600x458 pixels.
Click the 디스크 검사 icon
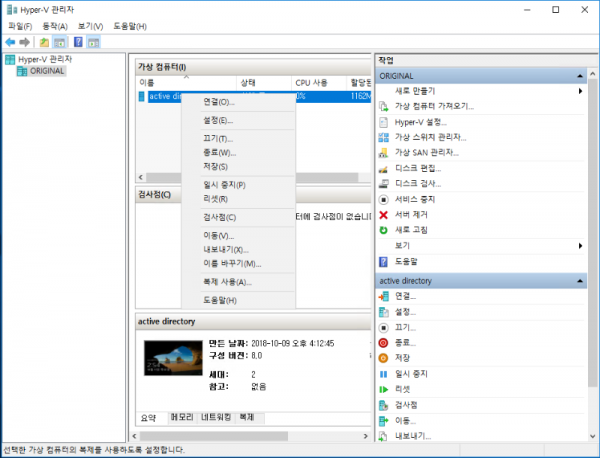pyautogui.click(x=383, y=184)
